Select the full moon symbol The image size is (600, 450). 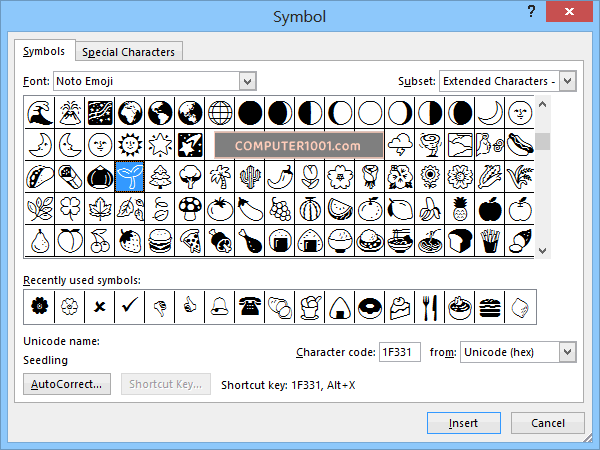tap(370, 112)
